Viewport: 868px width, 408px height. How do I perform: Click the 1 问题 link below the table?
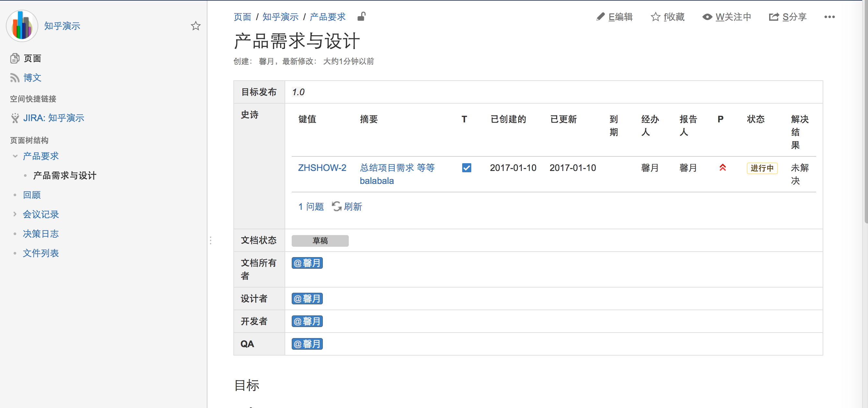tap(310, 206)
